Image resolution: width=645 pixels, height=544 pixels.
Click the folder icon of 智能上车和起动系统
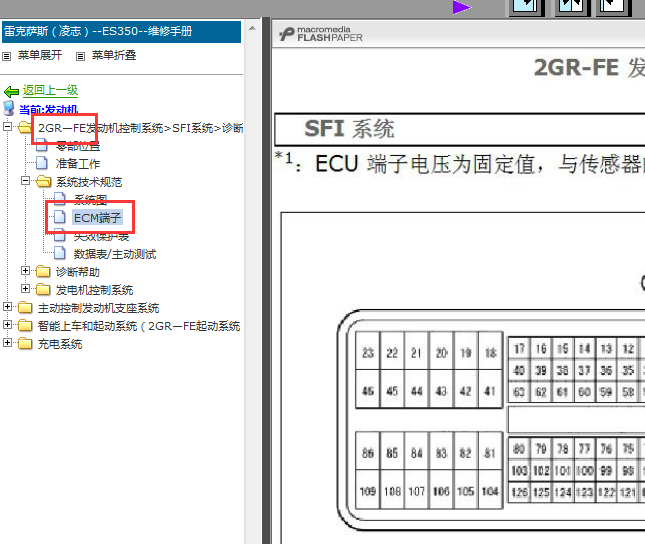pyautogui.click(x=25, y=325)
